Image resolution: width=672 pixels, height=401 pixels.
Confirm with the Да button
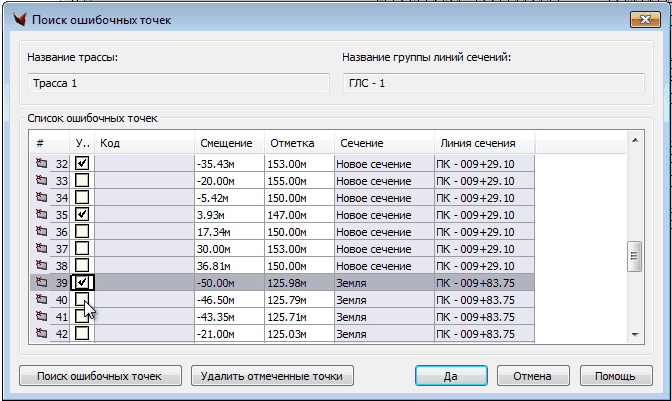click(450, 377)
